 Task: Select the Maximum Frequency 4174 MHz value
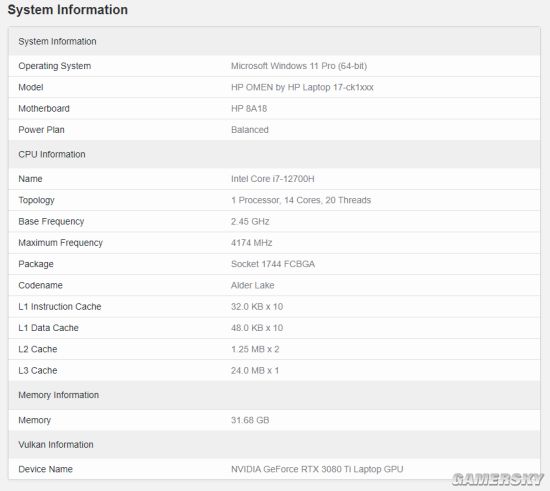[251, 243]
